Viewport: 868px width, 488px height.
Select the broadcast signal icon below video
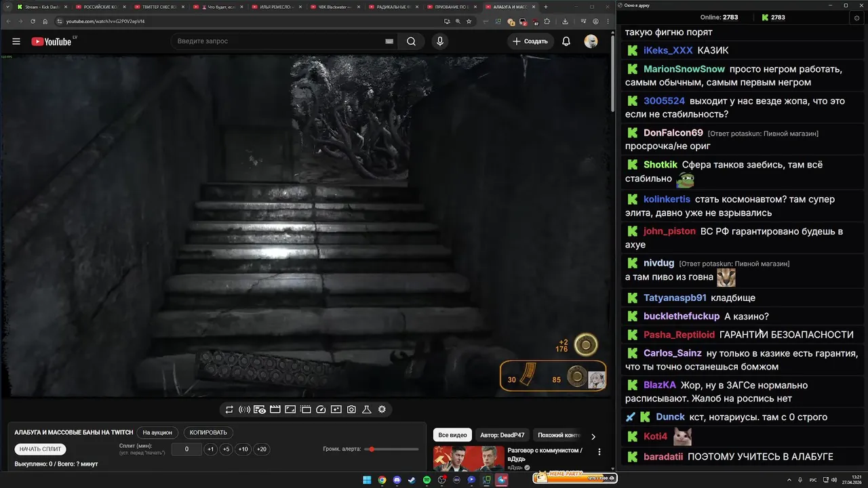245,409
